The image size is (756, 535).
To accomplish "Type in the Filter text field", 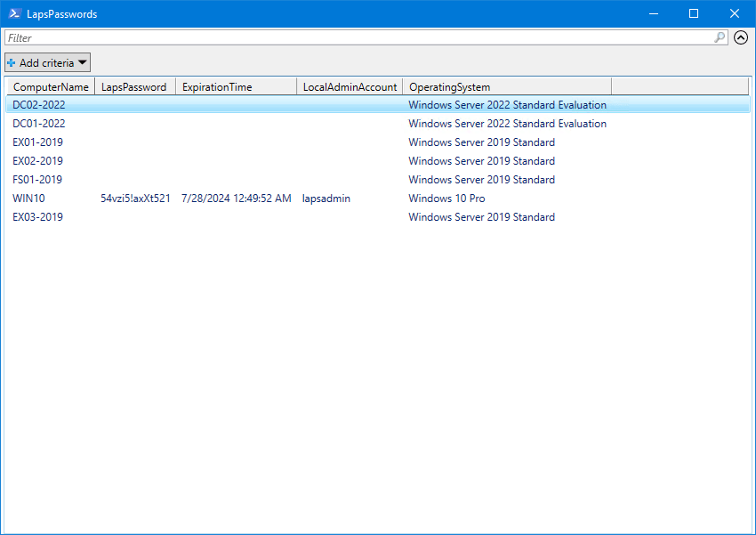I will 356,38.
